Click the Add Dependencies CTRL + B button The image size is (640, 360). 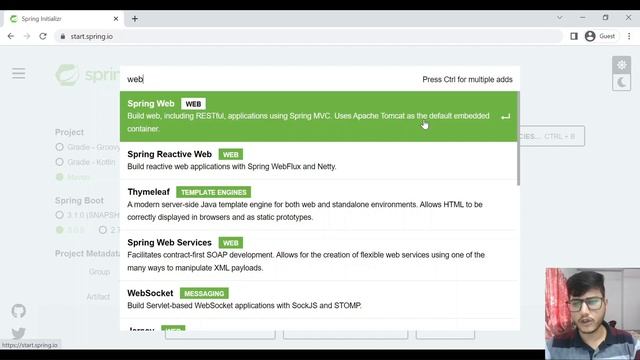(x=552, y=136)
